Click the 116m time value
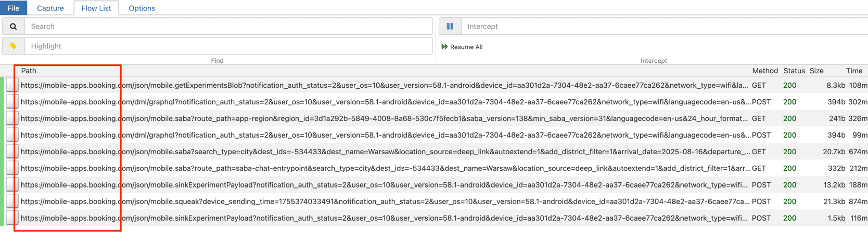This screenshot has width=868, height=242. [858, 218]
